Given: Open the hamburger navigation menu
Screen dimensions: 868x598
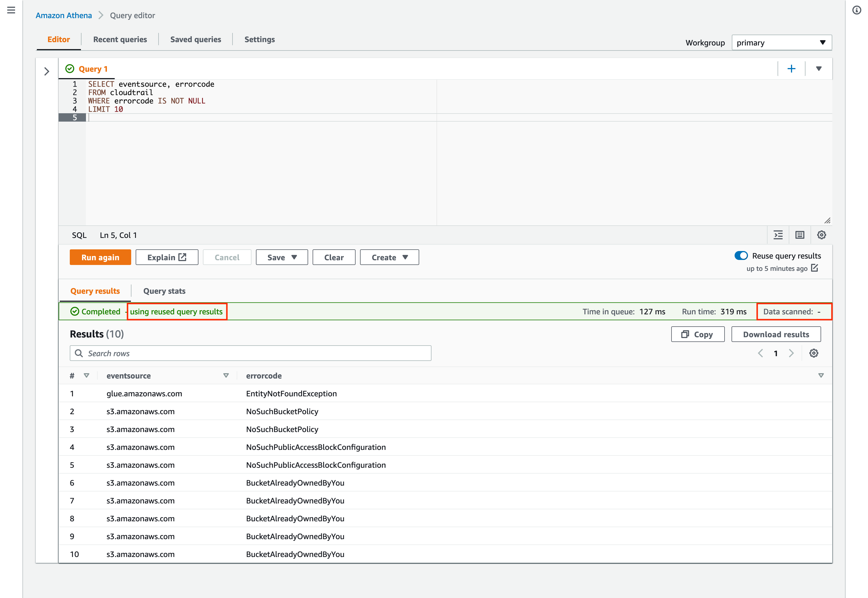Looking at the screenshot, I should (11, 10).
